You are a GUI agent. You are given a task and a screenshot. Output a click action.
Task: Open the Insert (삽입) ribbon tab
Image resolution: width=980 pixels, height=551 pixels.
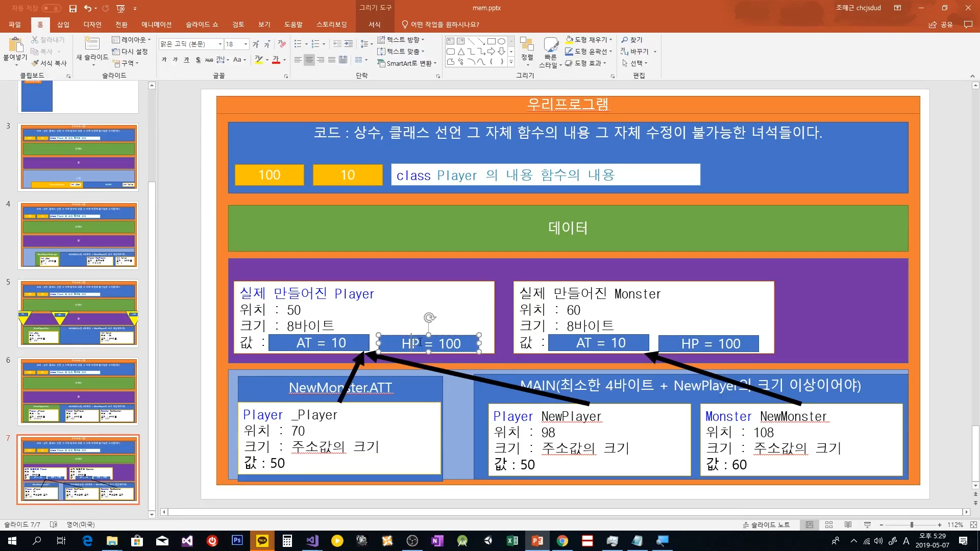coord(63,24)
